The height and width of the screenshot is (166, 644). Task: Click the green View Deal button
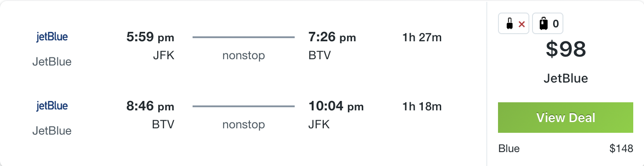click(566, 118)
